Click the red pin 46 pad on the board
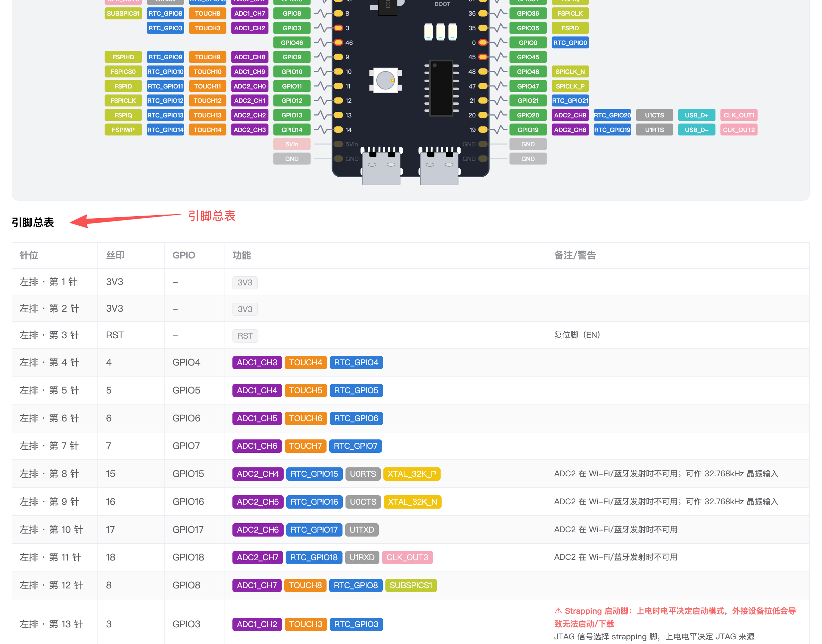Image resolution: width=822 pixels, height=644 pixels. [x=338, y=43]
